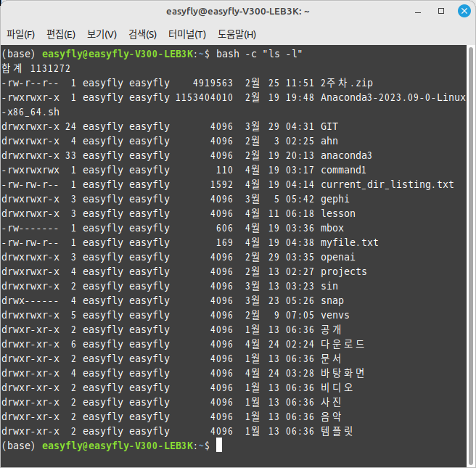Click the ahn directory name
The height and width of the screenshot is (468, 476).
point(329,141)
